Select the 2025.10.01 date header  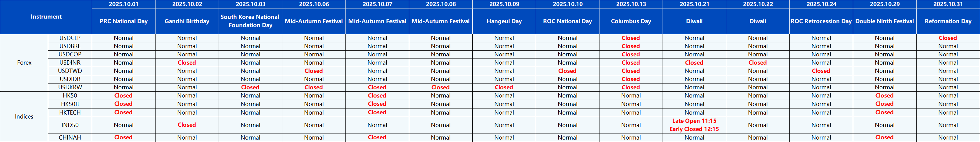click(x=123, y=4)
